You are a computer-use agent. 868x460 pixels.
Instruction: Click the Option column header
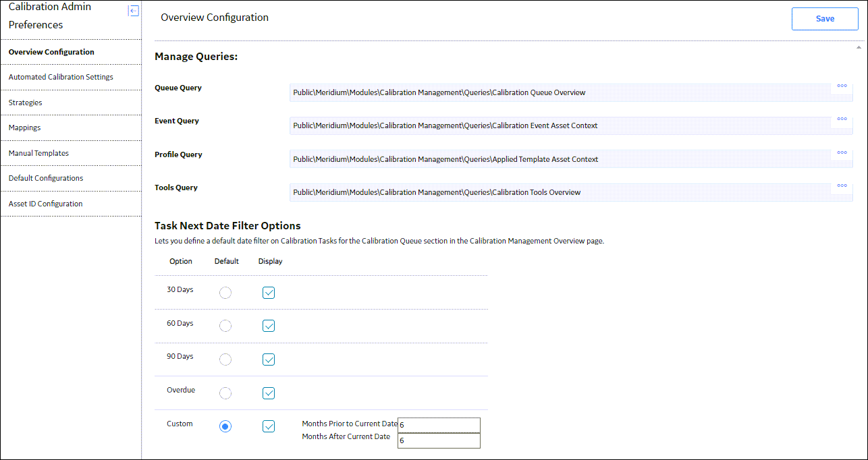[181, 261]
